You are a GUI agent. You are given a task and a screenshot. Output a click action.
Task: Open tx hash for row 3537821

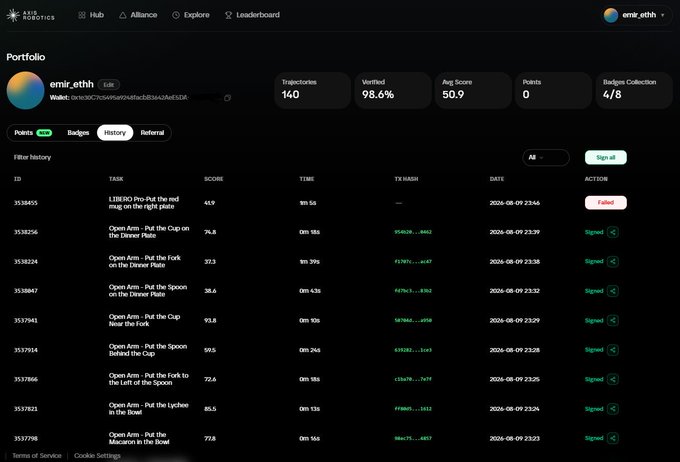click(413, 409)
